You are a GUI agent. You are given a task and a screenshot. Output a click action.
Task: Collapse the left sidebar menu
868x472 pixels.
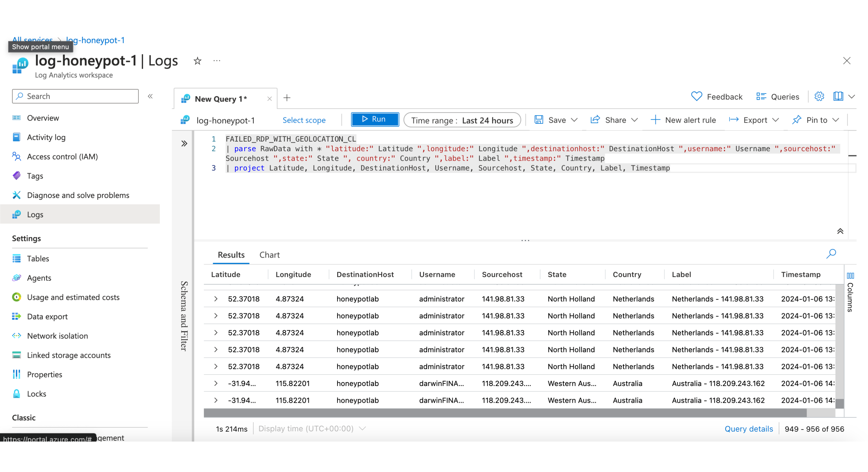(x=150, y=96)
